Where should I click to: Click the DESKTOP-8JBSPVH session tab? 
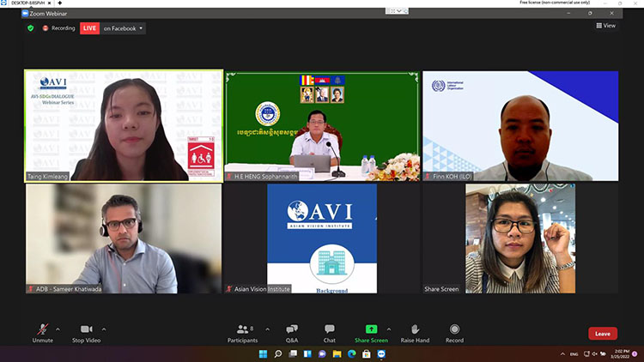[x=23, y=3]
